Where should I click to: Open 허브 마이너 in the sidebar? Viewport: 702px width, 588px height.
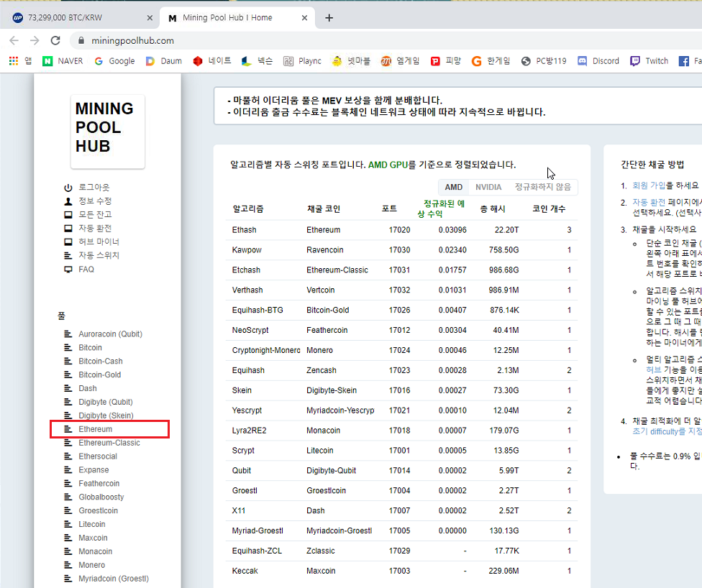[x=99, y=242]
